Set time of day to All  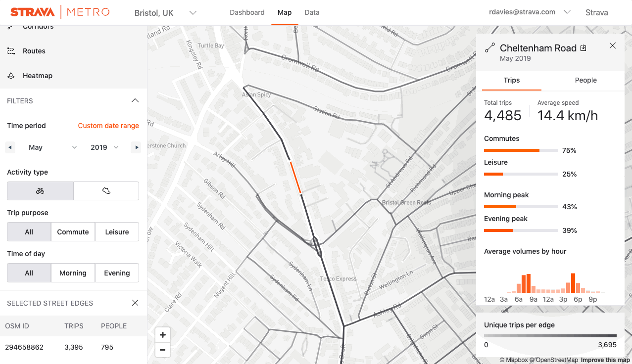click(x=29, y=273)
